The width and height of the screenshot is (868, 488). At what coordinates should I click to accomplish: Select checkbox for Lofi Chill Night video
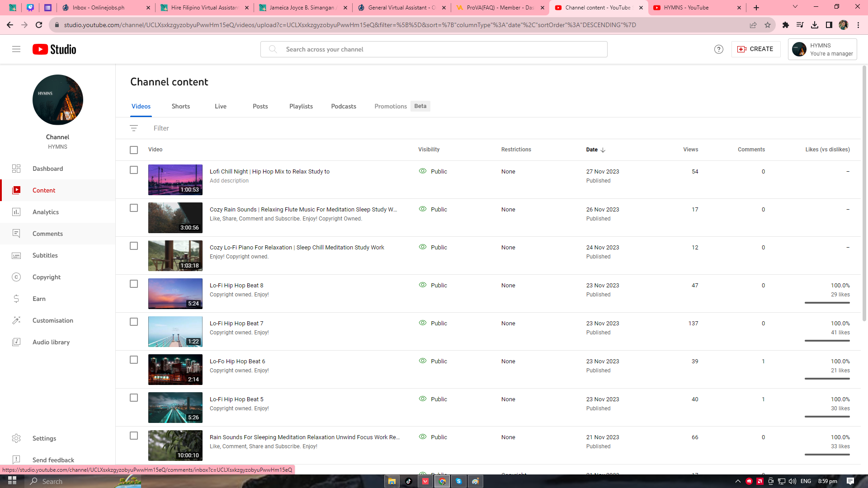pos(134,170)
